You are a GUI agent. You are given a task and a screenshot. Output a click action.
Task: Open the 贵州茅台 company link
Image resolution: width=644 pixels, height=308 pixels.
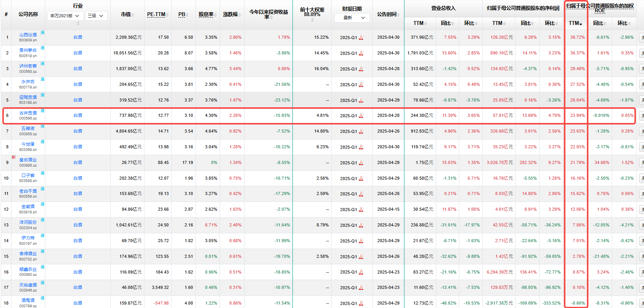click(28, 51)
